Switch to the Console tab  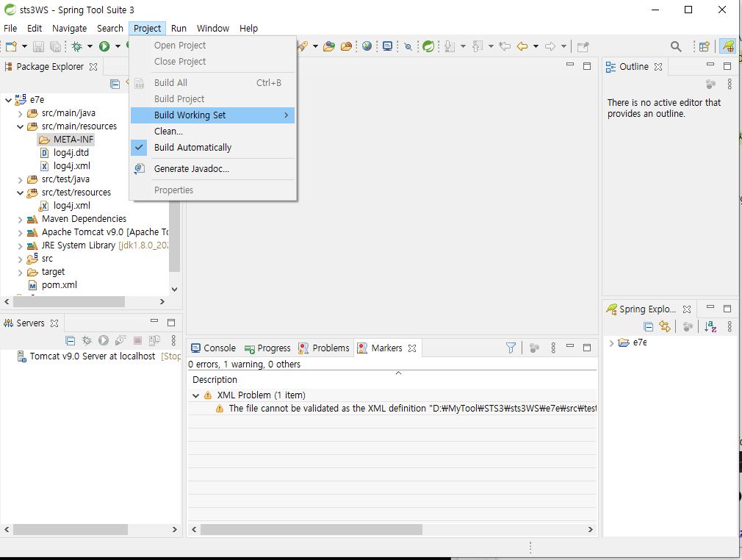pyautogui.click(x=214, y=348)
